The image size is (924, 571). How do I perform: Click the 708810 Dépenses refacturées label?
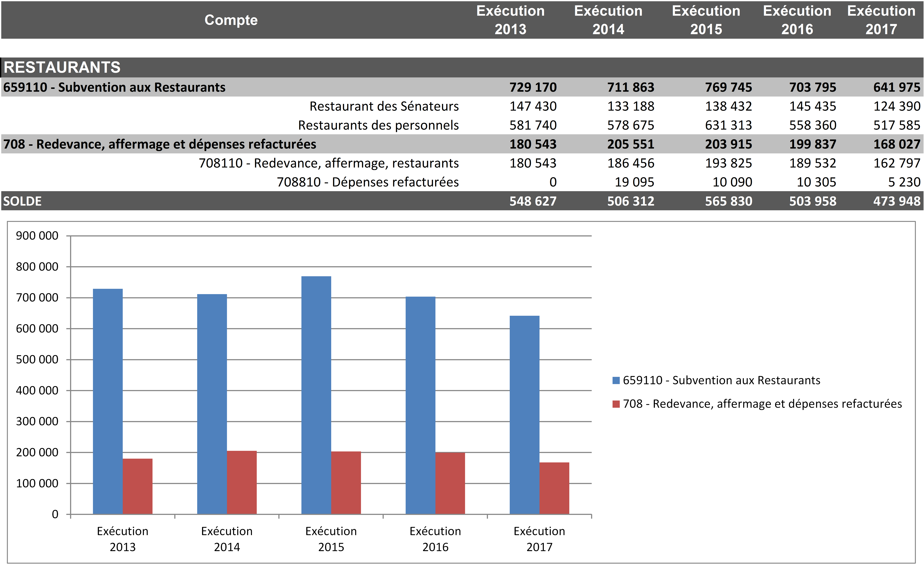coord(368,182)
